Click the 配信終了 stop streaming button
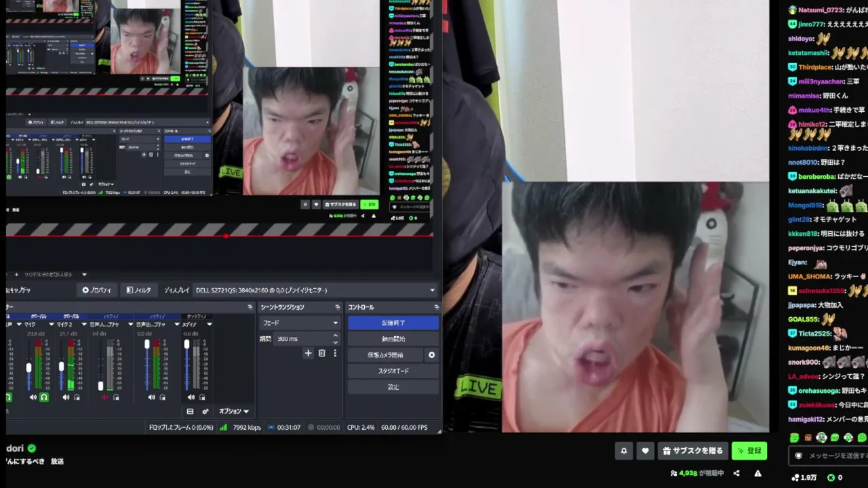868x488 pixels. [393, 323]
